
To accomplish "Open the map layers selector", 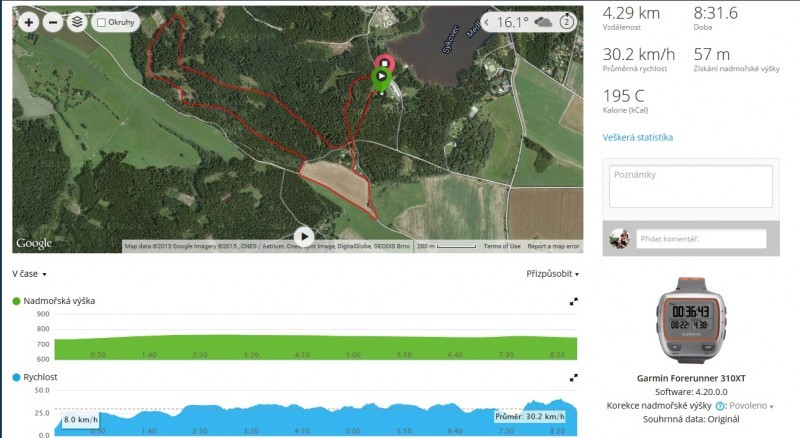I will [77, 22].
